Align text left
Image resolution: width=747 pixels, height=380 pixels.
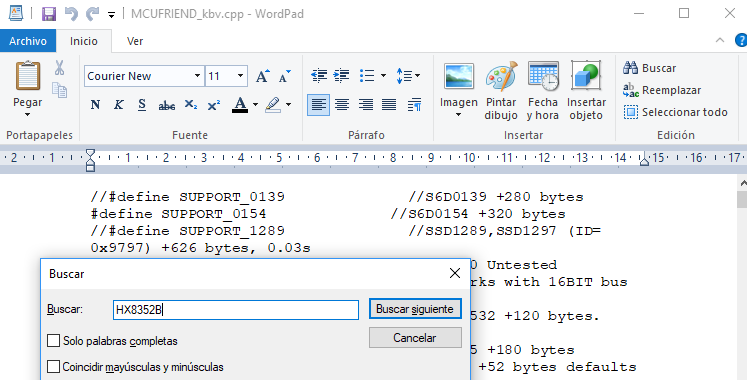tap(319, 105)
